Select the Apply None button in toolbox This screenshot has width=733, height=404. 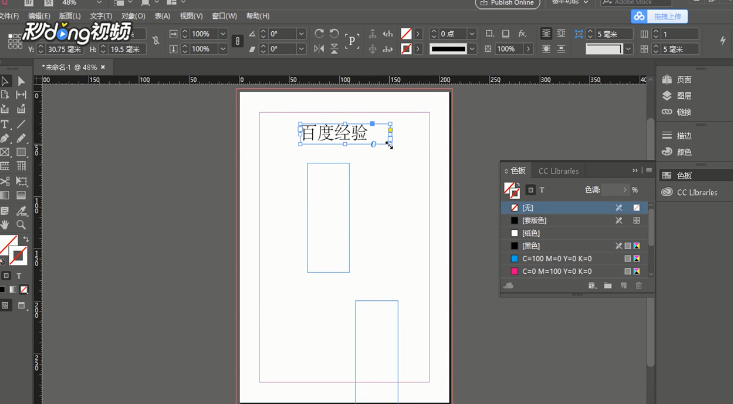pyautogui.click(x=23, y=290)
